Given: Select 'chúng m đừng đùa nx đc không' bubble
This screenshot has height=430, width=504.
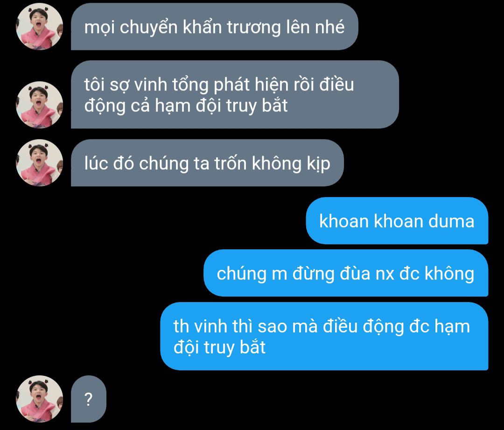Looking at the screenshot, I should click(x=346, y=273).
